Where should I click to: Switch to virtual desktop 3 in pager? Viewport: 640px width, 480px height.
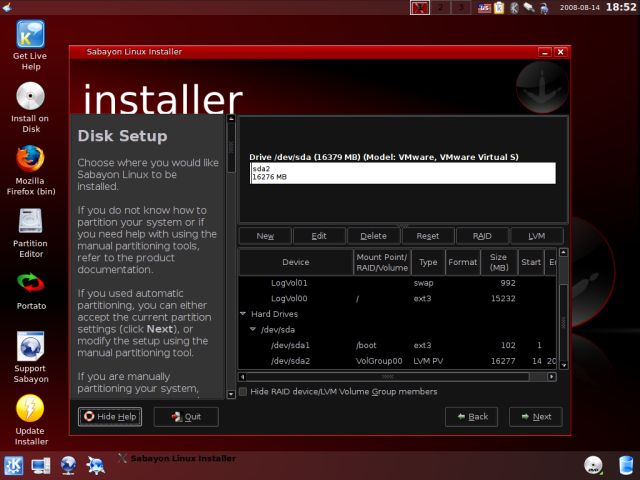460,8
